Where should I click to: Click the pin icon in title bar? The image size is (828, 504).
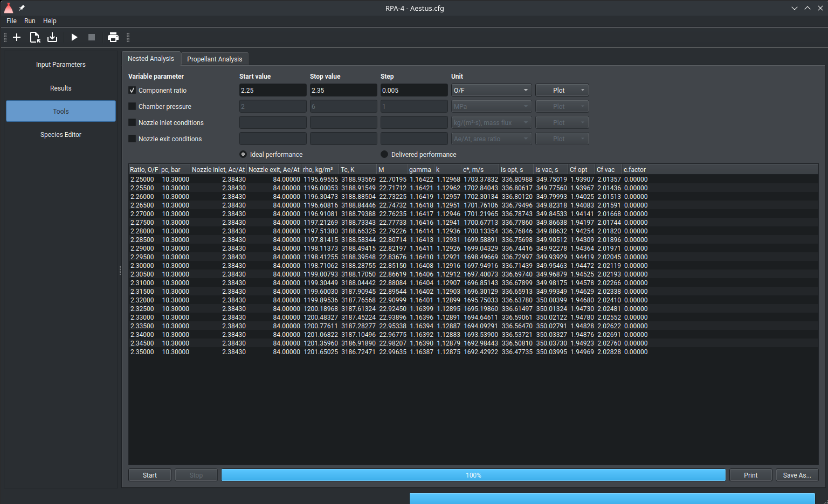(x=22, y=8)
